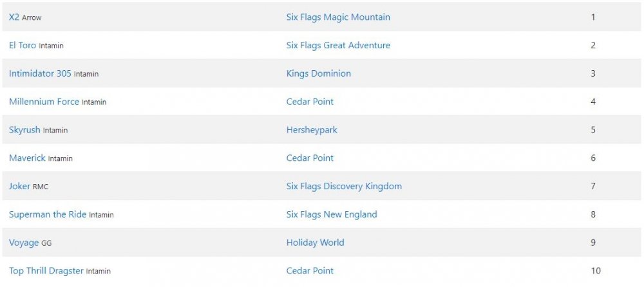Click the El Toro coaster link
Image resolution: width=644 pixels, height=287 pixels.
[x=23, y=46]
